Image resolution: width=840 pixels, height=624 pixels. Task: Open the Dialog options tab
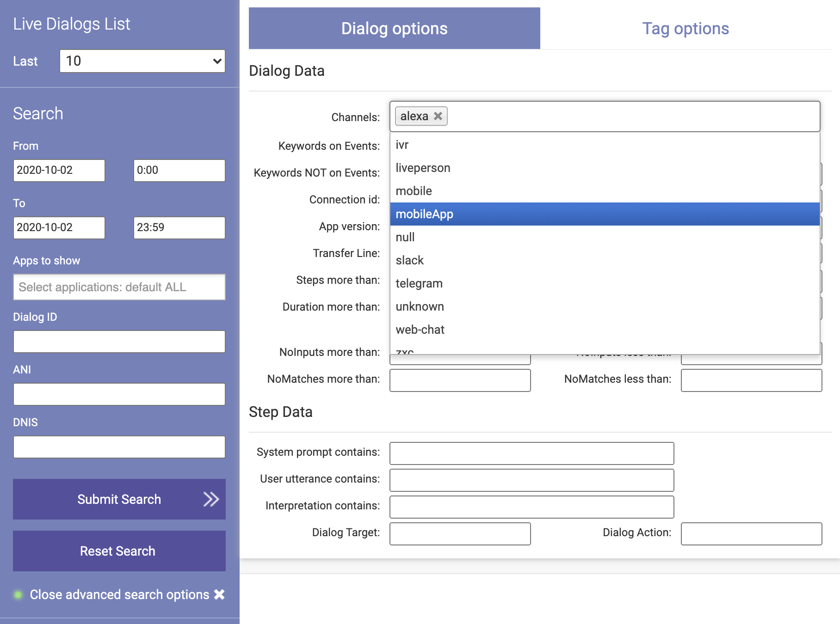pos(394,29)
